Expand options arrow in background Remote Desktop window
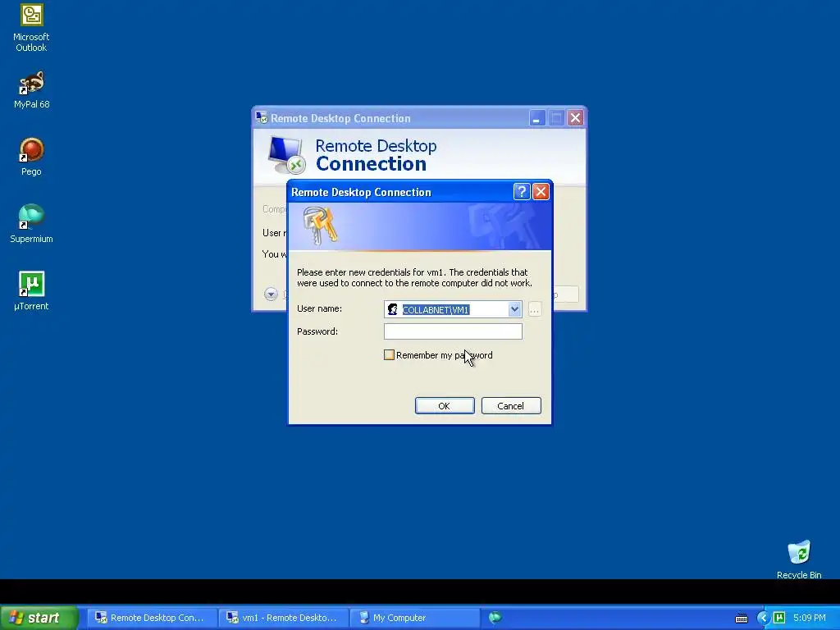 271,294
